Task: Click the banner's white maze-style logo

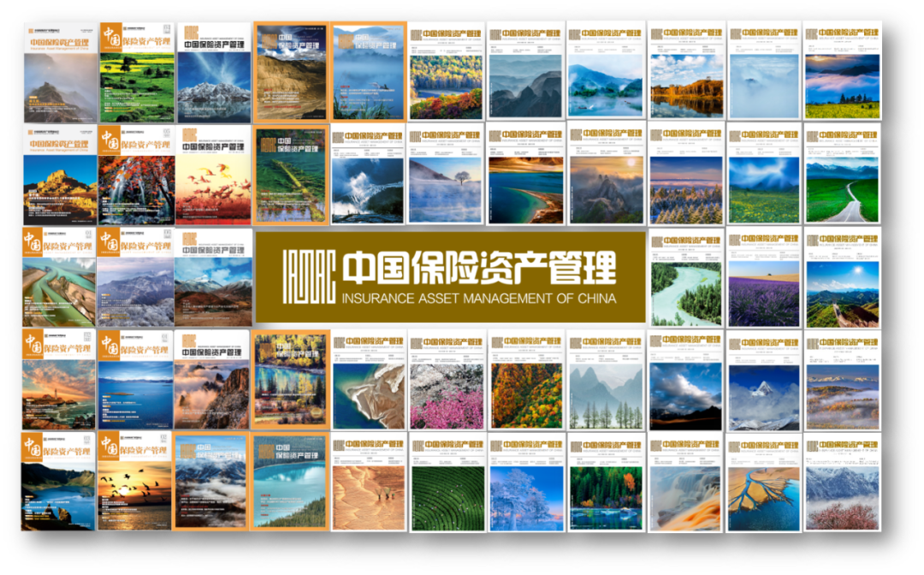Action: click(308, 276)
